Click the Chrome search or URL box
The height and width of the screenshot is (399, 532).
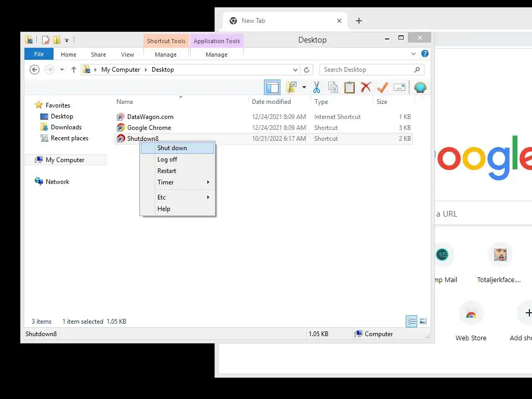point(483,214)
